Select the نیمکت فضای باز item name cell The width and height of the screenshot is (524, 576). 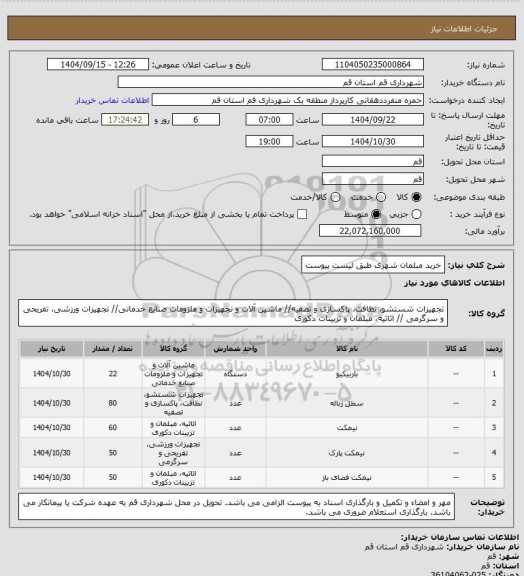click(347, 478)
